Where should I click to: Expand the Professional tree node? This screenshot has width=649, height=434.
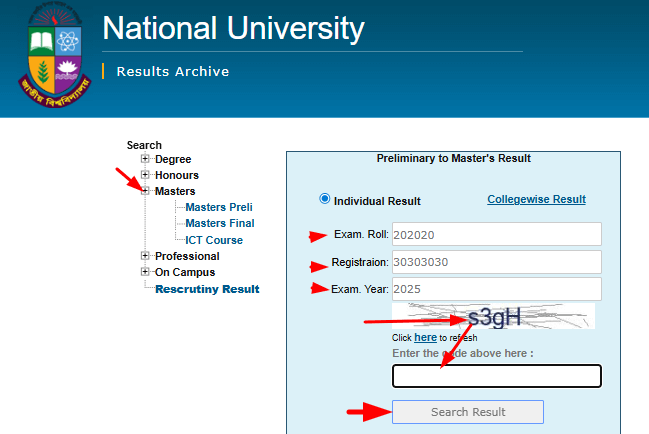[145, 256]
